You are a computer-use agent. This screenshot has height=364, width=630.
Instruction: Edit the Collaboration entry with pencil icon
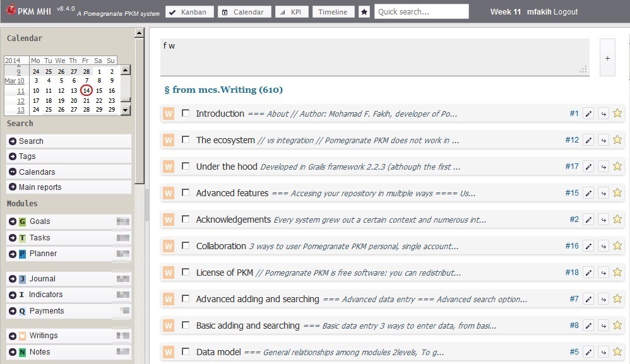pyautogui.click(x=588, y=247)
